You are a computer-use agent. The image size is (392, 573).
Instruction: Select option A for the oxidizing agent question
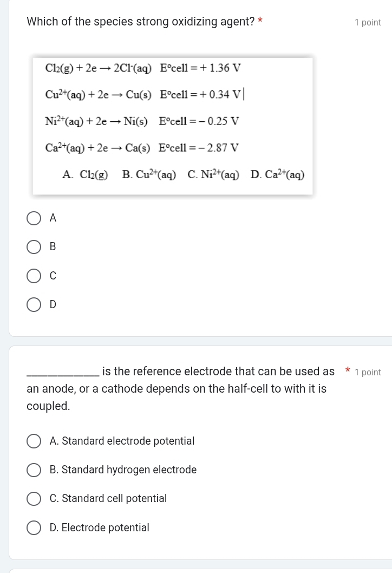(x=34, y=218)
